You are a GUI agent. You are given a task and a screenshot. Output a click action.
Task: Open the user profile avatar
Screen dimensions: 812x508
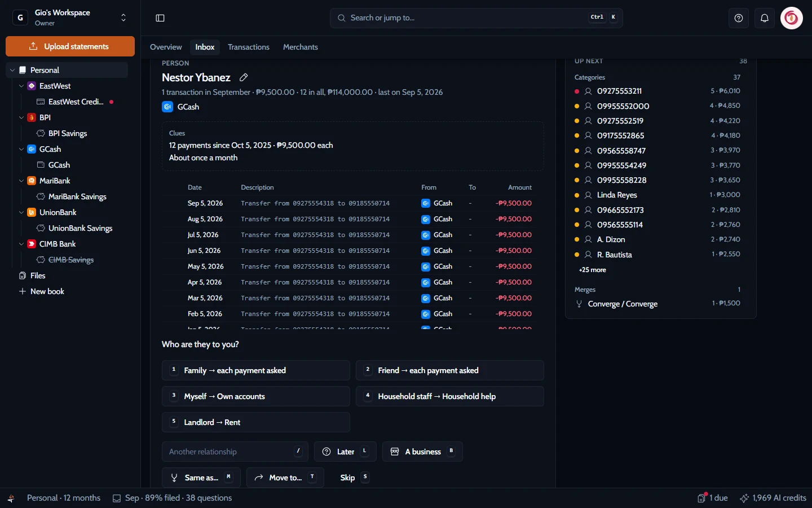click(x=792, y=18)
